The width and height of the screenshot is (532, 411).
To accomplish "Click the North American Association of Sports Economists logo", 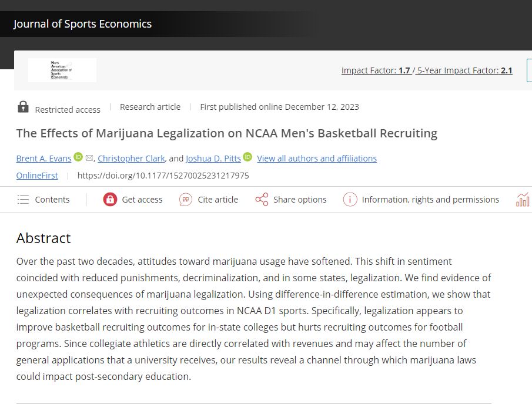I will (x=62, y=70).
